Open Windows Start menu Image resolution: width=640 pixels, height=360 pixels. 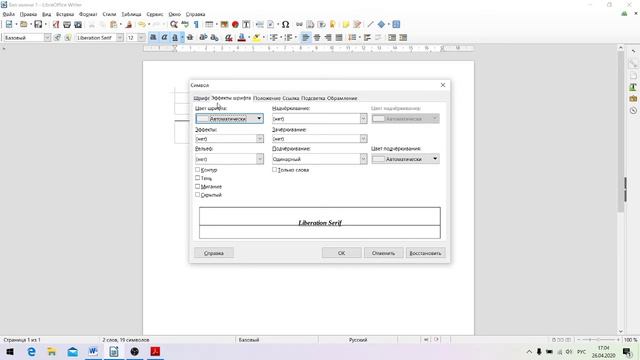(x=10, y=351)
